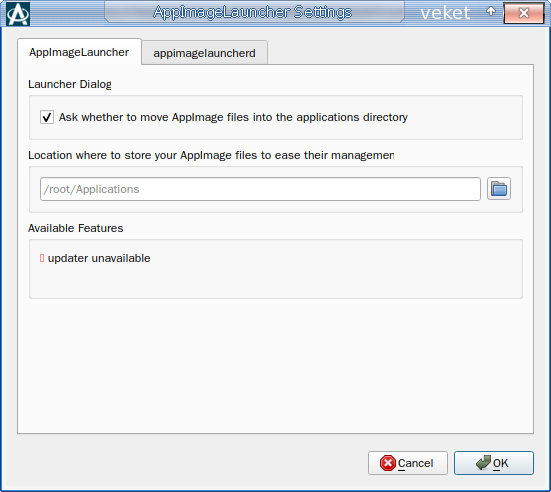The height and width of the screenshot is (492, 551).
Task: Open the AppImageLauncher tab
Action: tap(79, 52)
